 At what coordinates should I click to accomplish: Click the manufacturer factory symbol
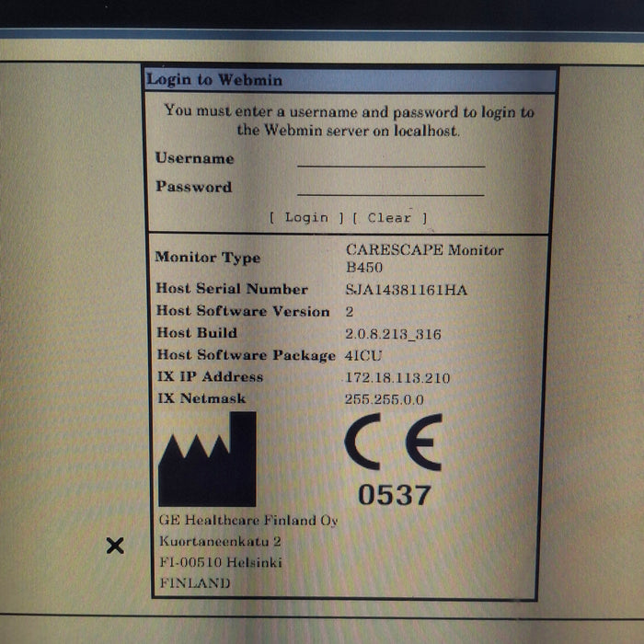[207, 459]
